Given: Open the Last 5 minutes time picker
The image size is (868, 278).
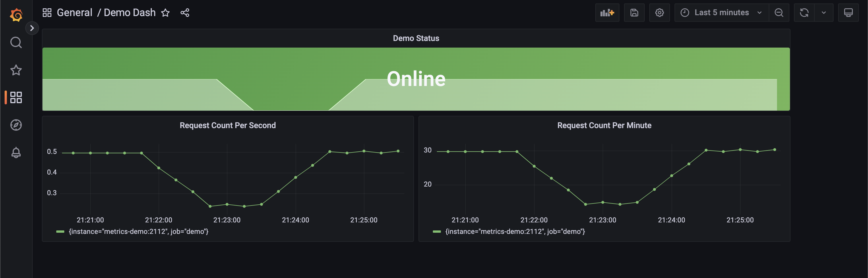Looking at the screenshot, I should [721, 13].
